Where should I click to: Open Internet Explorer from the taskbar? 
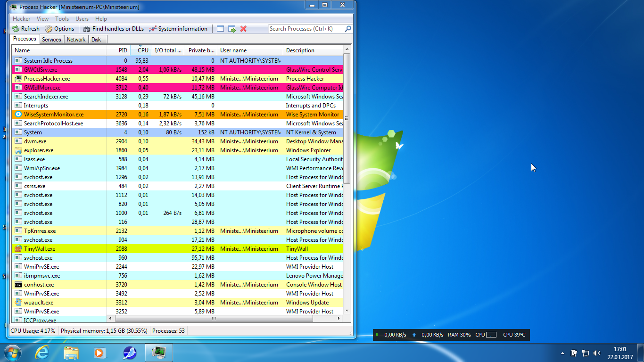(42, 353)
